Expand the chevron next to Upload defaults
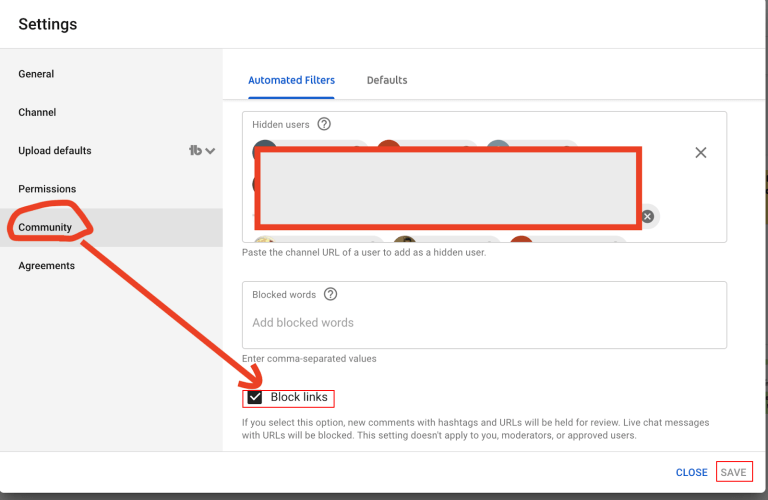 click(x=210, y=151)
